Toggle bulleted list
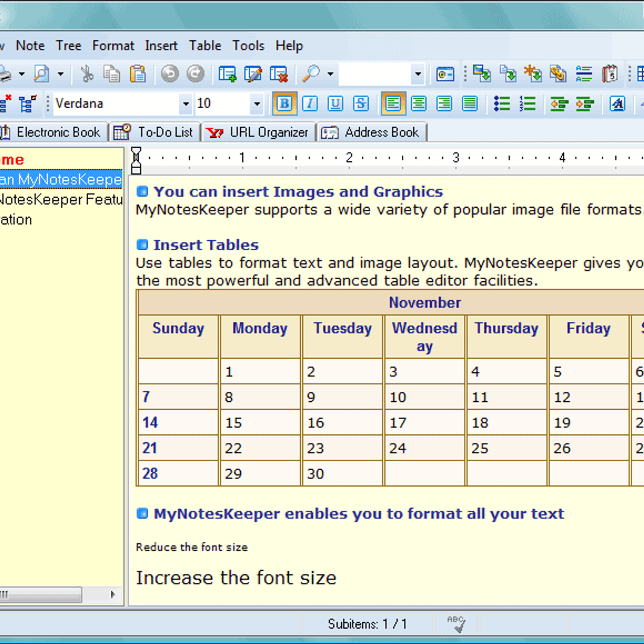The width and height of the screenshot is (644, 644). (502, 104)
